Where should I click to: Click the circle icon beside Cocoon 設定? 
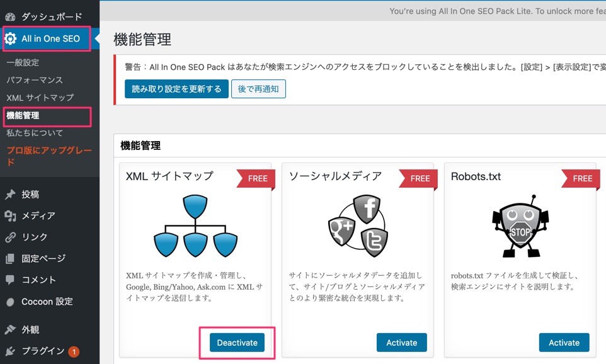pyautogui.click(x=11, y=302)
